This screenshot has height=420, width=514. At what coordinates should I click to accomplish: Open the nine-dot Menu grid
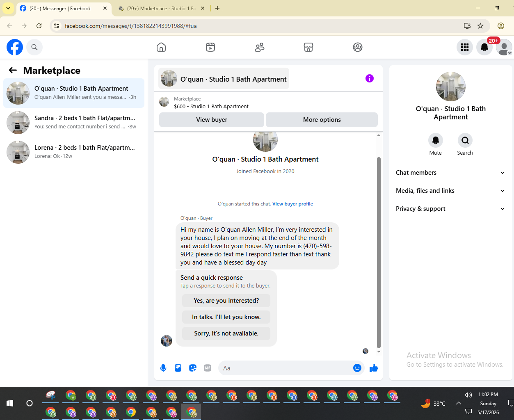click(x=465, y=47)
